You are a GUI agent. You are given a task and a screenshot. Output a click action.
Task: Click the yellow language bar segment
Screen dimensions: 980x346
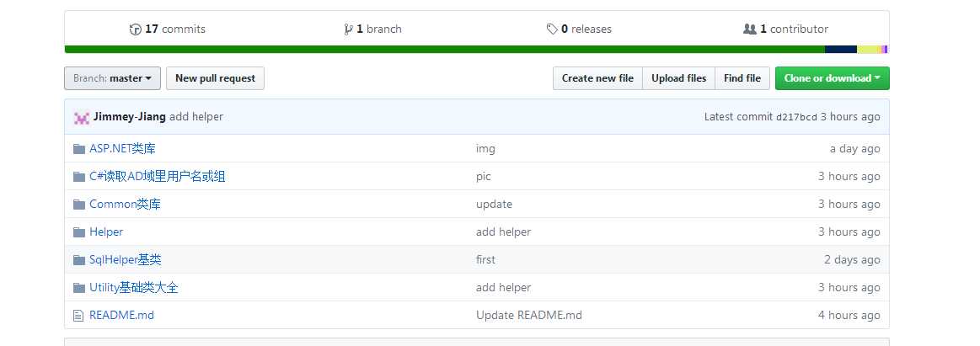(869, 50)
